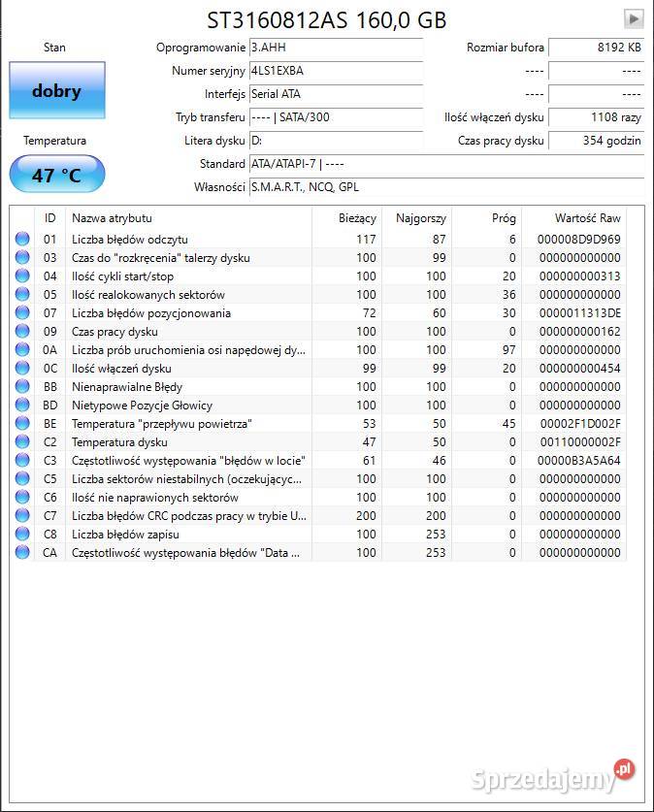Click the 'Najgorszy' column header
Viewport: 654px width, 812px height.
421,218
